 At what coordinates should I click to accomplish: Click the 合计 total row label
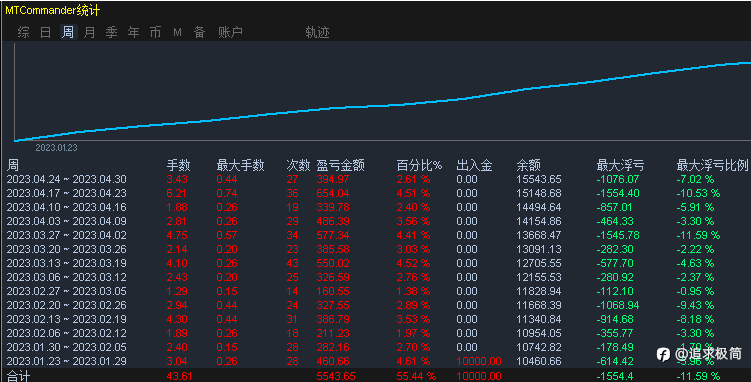[x=18, y=376]
